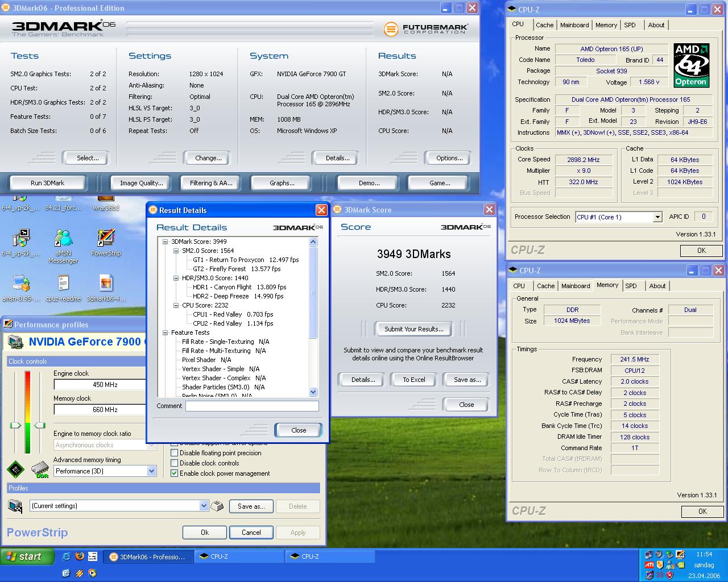This screenshot has height=582, width=728.
Task: Uncheck Enable clock power management
Action: click(175, 473)
